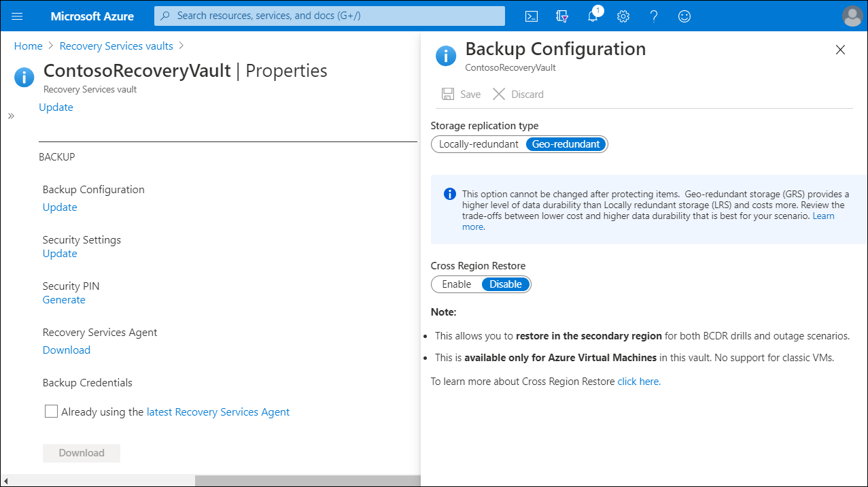The height and width of the screenshot is (487, 868).
Task: Enable Cross Region Restore
Action: (456, 284)
